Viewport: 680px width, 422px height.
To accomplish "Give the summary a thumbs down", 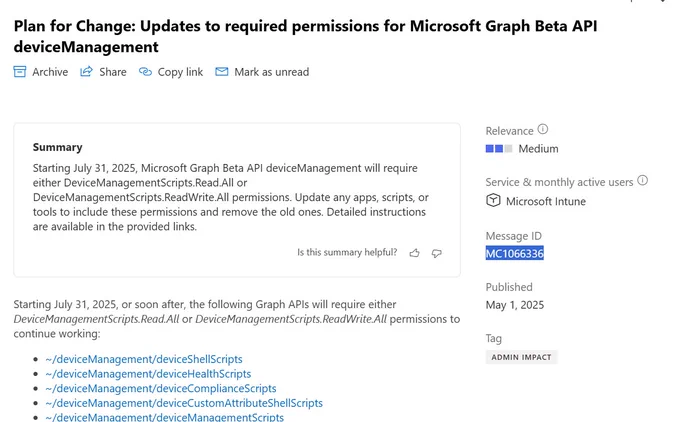I will coord(436,253).
